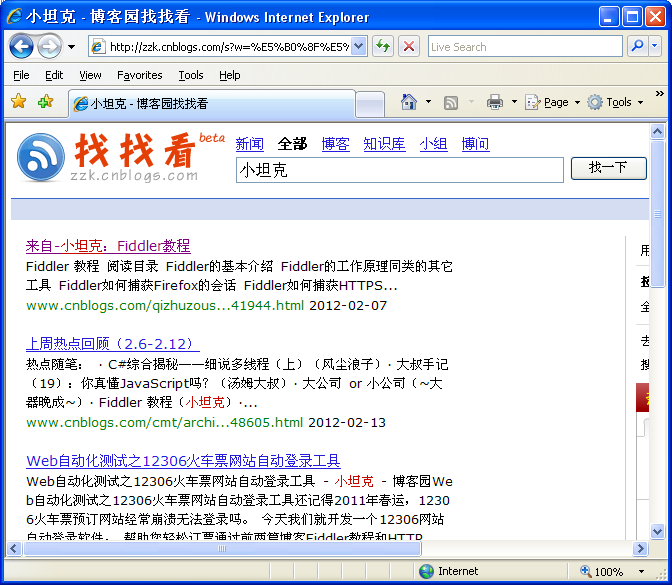
Task: Click the 找一下 search button
Action: point(609,168)
